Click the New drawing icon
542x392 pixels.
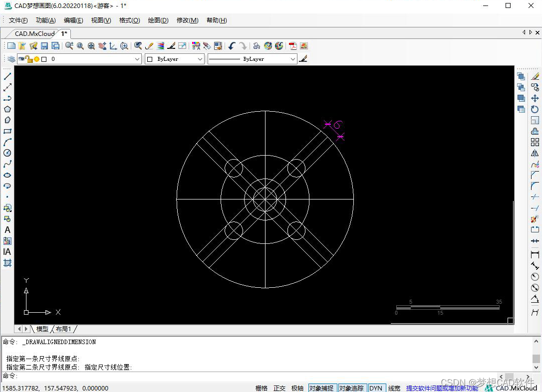11,46
